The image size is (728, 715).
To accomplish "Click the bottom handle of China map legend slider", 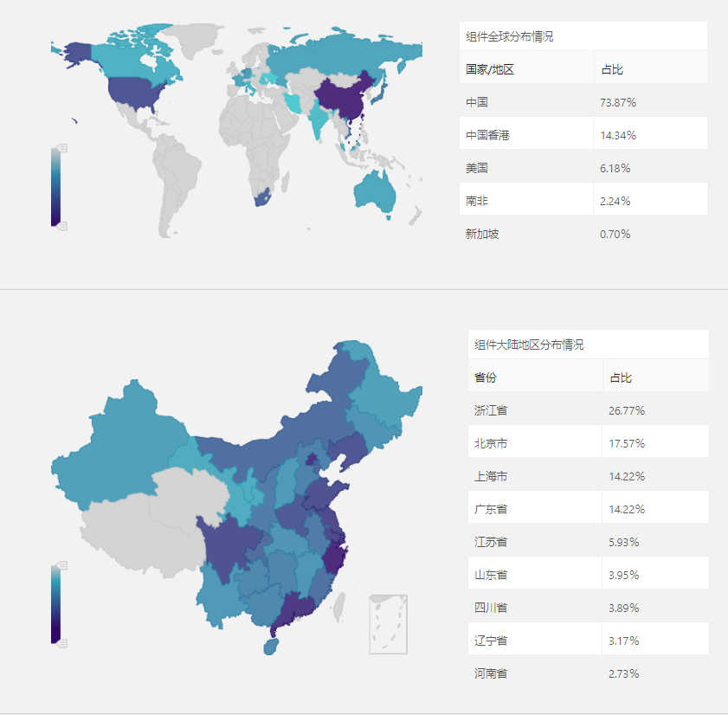I will pyautogui.click(x=62, y=643).
